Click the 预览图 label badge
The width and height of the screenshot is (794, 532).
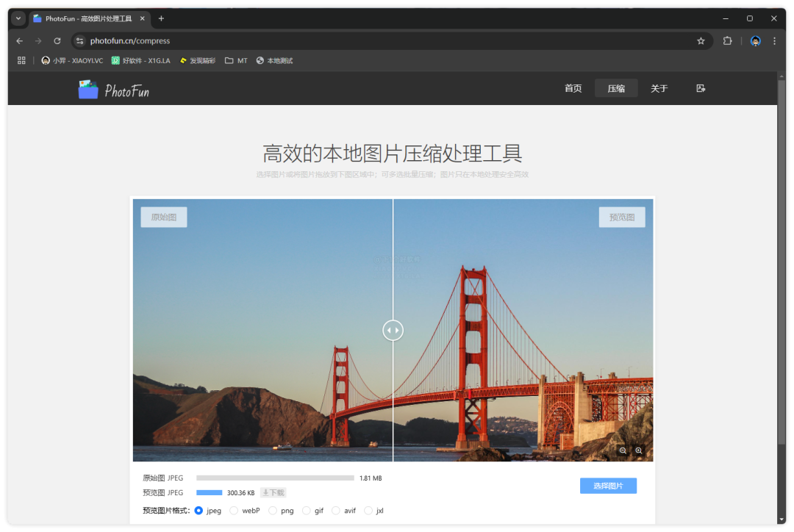point(622,218)
